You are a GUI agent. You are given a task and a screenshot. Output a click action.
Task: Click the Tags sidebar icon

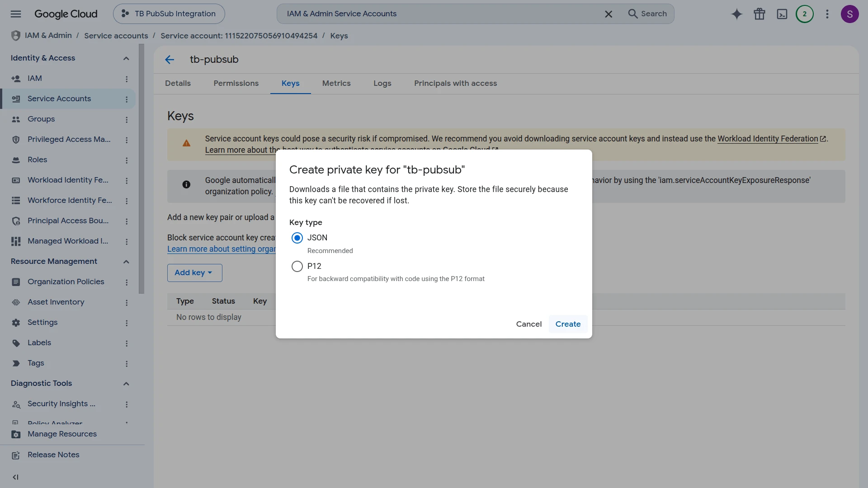16,363
